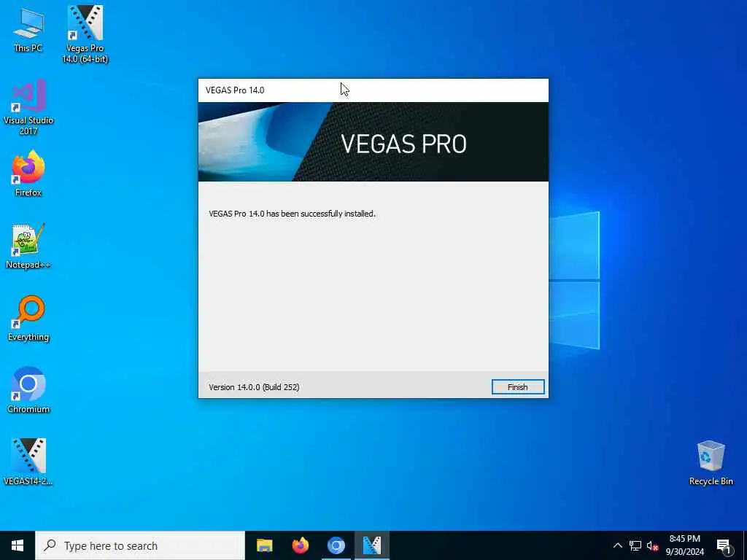Open the This PC desktop icon
The image size is (747, 560).
28,31
